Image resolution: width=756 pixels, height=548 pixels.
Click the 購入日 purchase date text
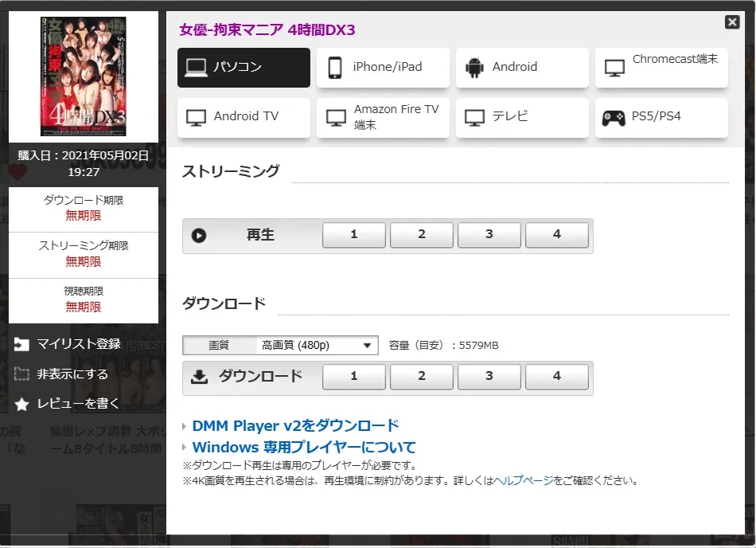[84, 163]
